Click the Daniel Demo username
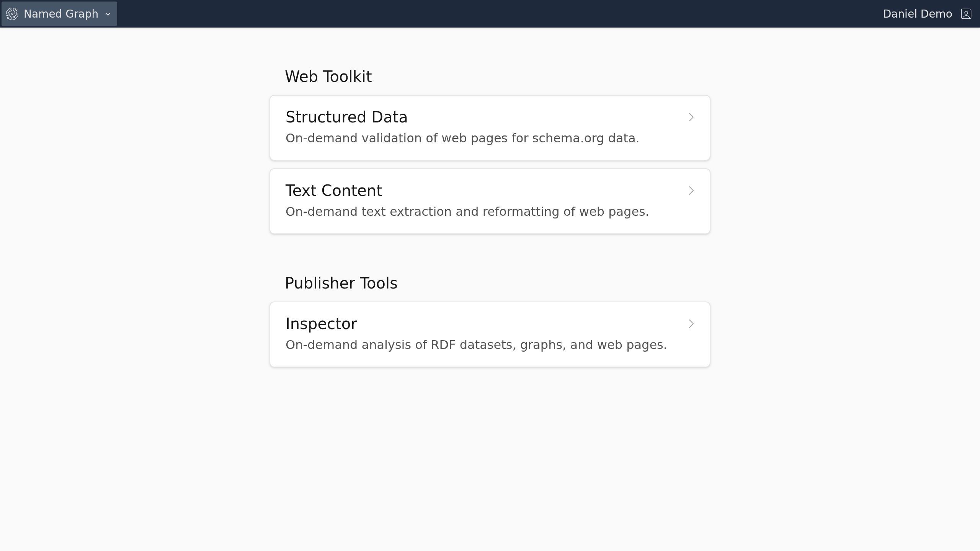This screenshot has height=551, width=980. tap(917, 14)
